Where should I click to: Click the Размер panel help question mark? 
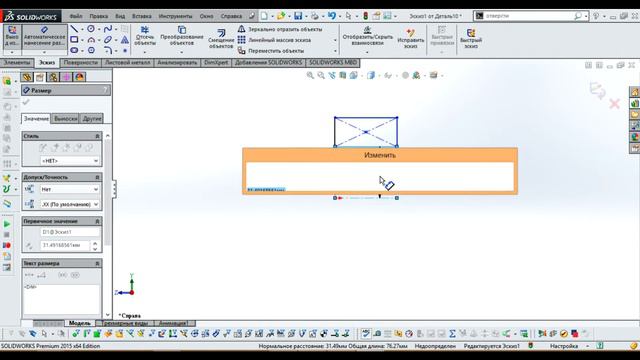(x=105, y=90)
